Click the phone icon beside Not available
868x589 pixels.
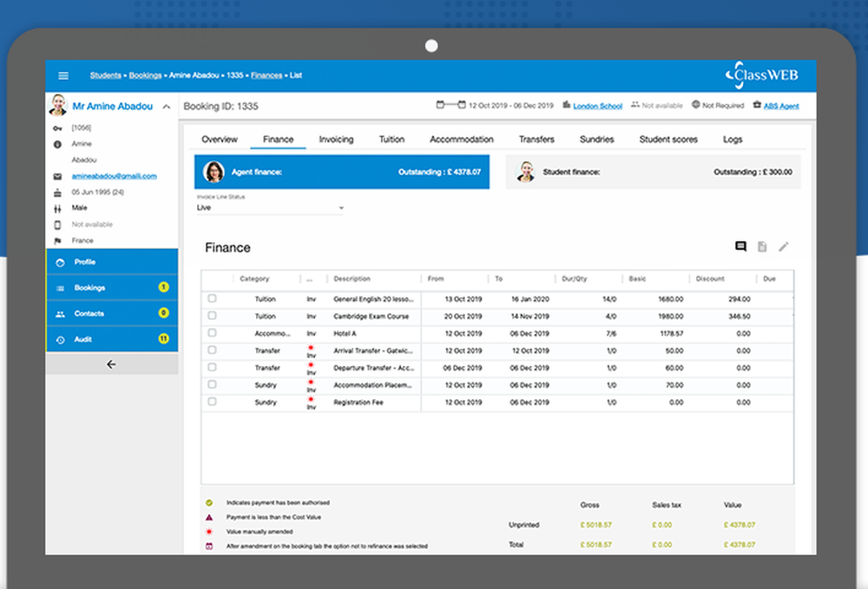(x=57, y=225)
